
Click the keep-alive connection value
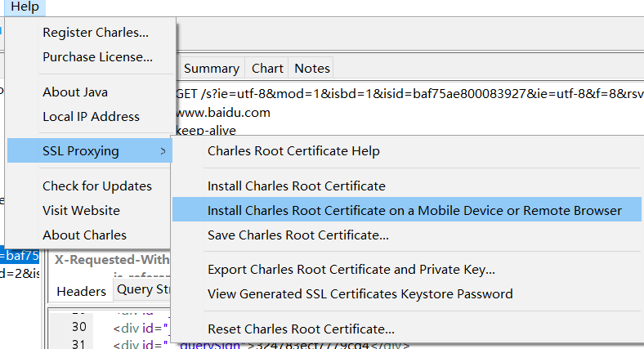tap(206, 131)
